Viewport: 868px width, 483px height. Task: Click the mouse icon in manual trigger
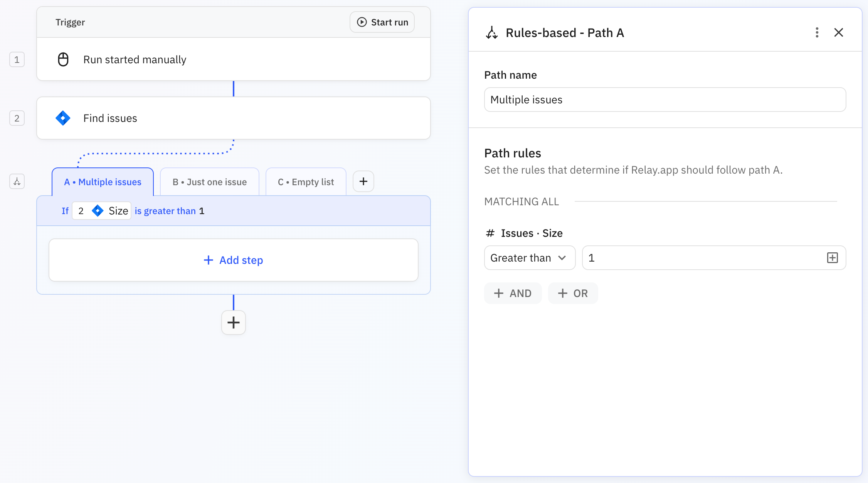(x=63, y=59)
